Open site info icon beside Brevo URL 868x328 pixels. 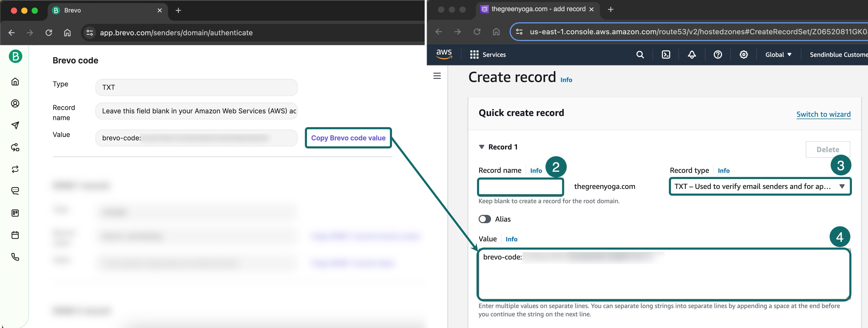coord(90,33)
